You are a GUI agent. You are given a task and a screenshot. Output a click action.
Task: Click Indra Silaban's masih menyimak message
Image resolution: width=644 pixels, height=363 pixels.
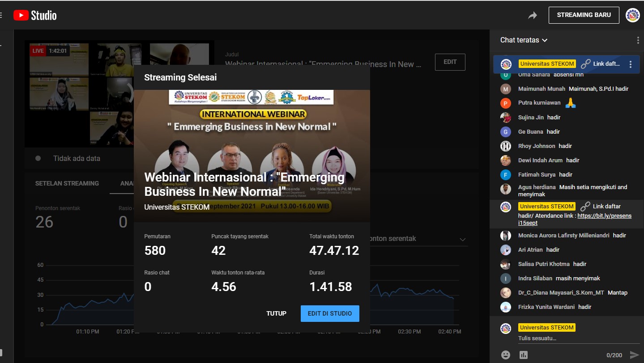point(578,279)
